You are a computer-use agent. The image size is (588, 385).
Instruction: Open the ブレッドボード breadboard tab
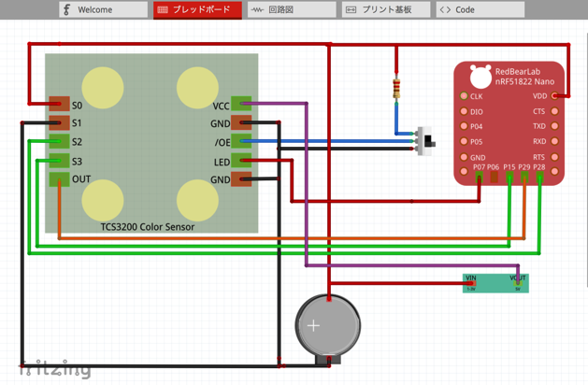[197, 9]
